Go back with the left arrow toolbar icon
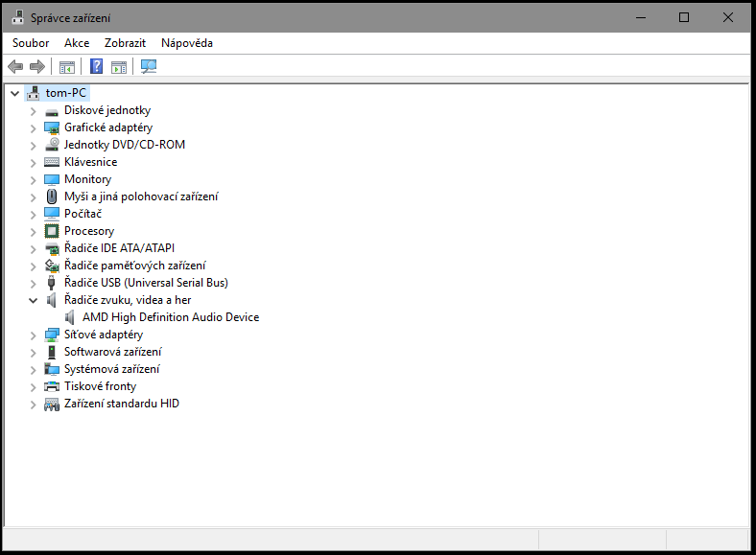Screen dimensions: 756x555 [15, 66]
